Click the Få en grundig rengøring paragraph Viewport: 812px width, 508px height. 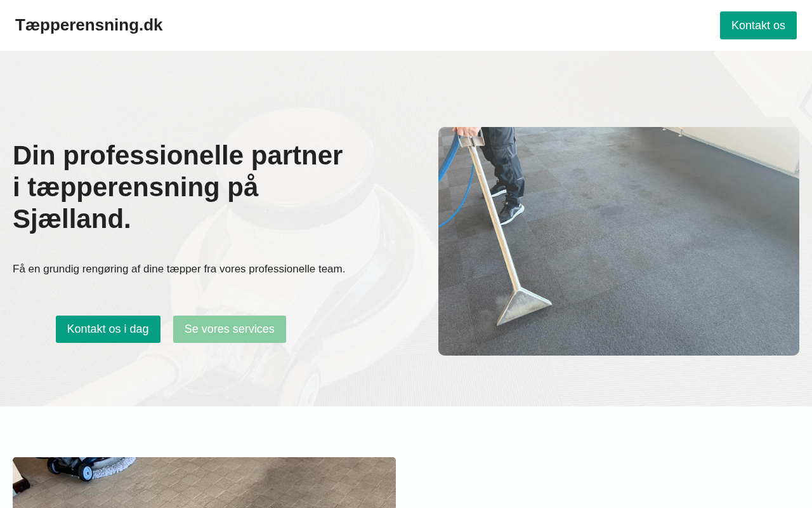coord(179,269)
